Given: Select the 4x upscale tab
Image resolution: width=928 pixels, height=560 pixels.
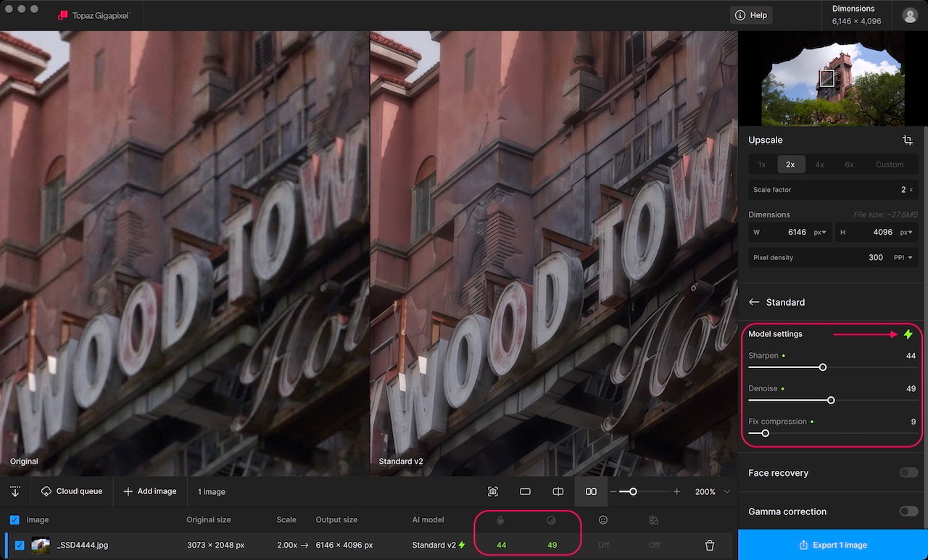Looking at the screenshot, I should pyautogui.click(x=819, y=164).
